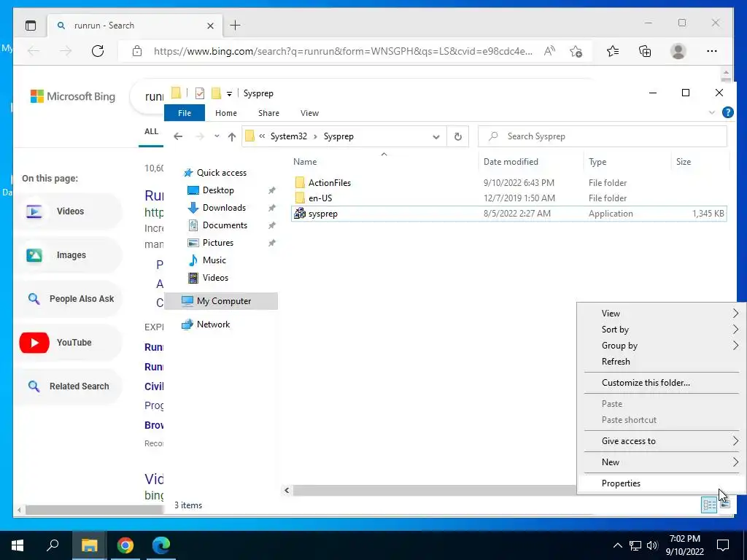747x560 pixels.
Task: Select Properties in context menu
Action: pos(661,483)
